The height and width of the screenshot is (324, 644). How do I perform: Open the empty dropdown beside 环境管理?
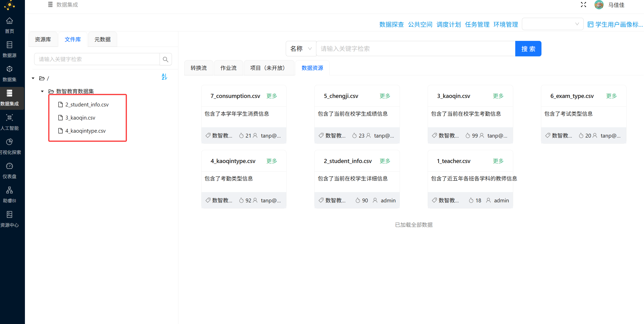[x=553, y=24]
